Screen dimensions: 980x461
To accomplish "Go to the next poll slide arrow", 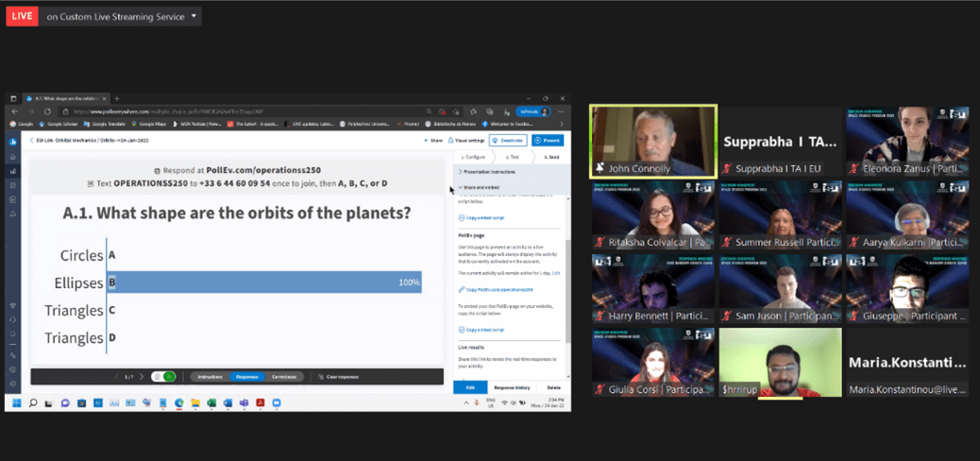I will coord(142,376).
